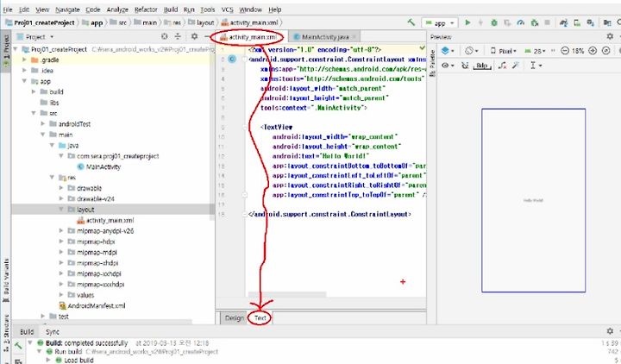The height and width of the screenshot is (364, 621).
Task: Click the gutter class icon on line 2
Action: (x=232, y=59)
